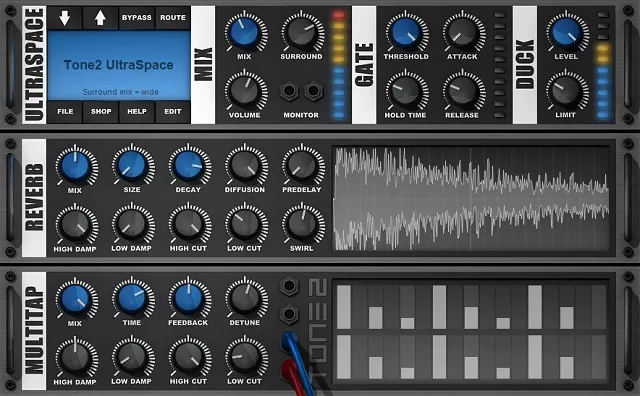Click the Multitap HIGH CUT knob

pyautogui.click(x=189, y=357)
